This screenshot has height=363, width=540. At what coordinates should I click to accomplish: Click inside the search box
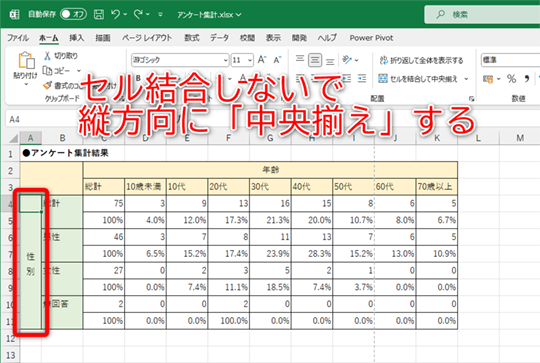tap(482, 14)
